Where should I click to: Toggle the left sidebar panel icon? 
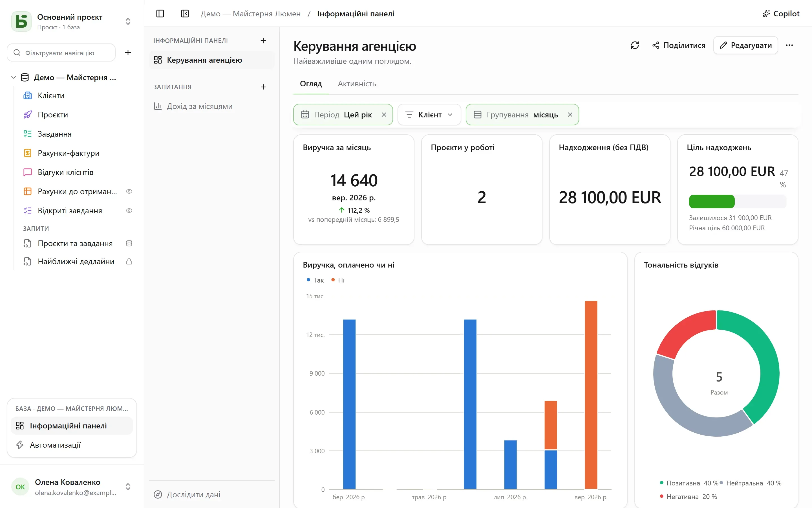tap(160, 14)
